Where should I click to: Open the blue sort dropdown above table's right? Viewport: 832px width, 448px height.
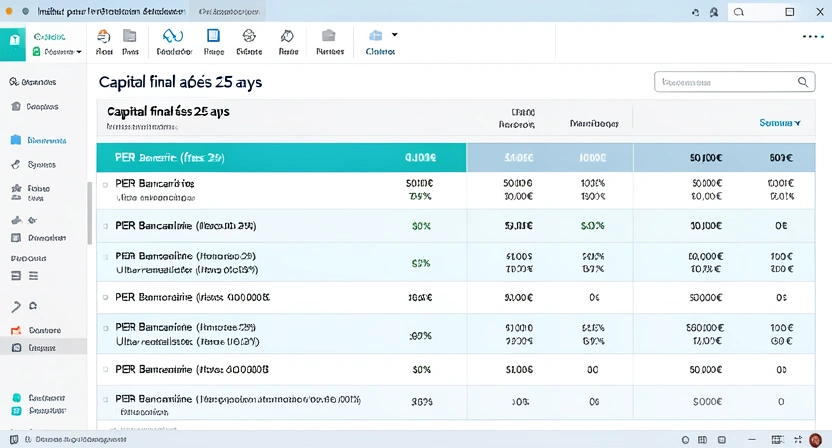point(780,123)
